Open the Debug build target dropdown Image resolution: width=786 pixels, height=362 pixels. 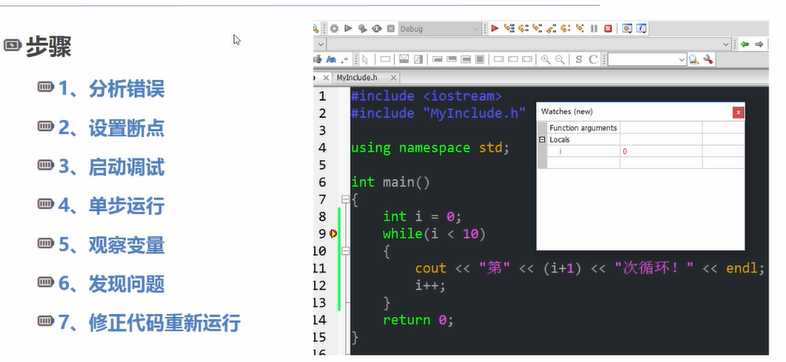click(440, 29)
